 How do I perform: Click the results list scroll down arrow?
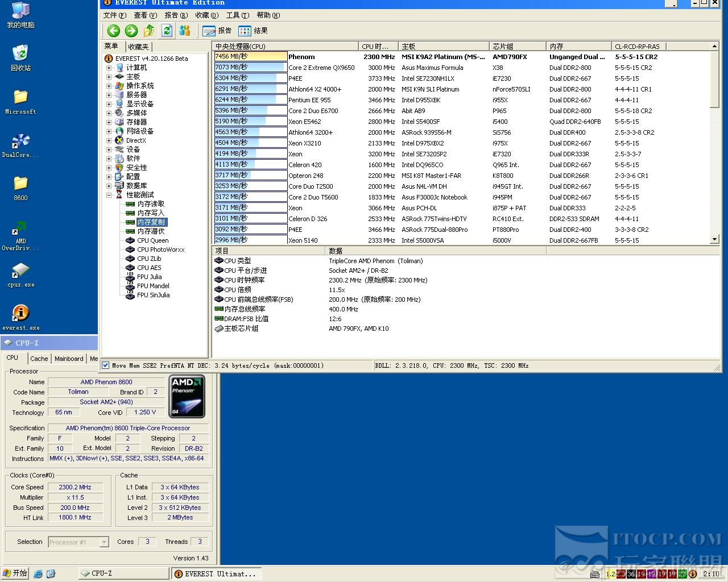pos(714,240)
